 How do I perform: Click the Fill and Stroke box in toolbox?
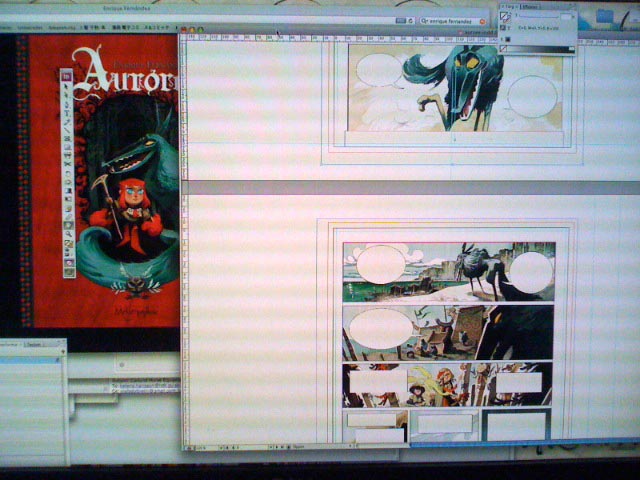[69, 243]
